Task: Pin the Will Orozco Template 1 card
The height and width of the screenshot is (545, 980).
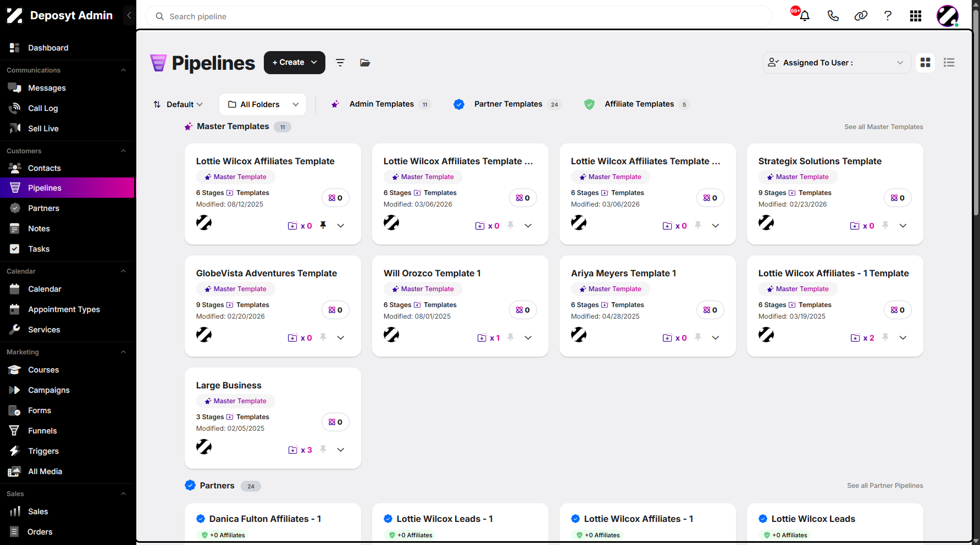Action: pos(511,337)
